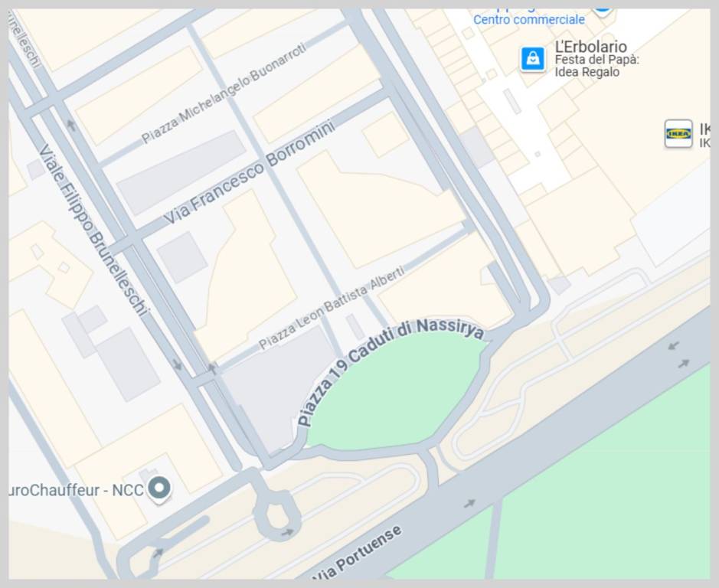719x588 pixels.
Task: Click the Centro commerciale label
Action: pos(528,20)
